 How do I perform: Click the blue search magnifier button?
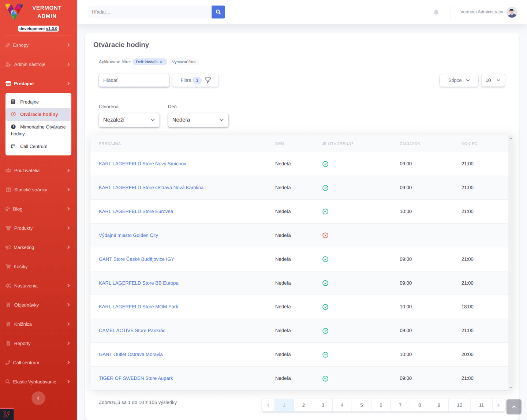tap(218, 12)
